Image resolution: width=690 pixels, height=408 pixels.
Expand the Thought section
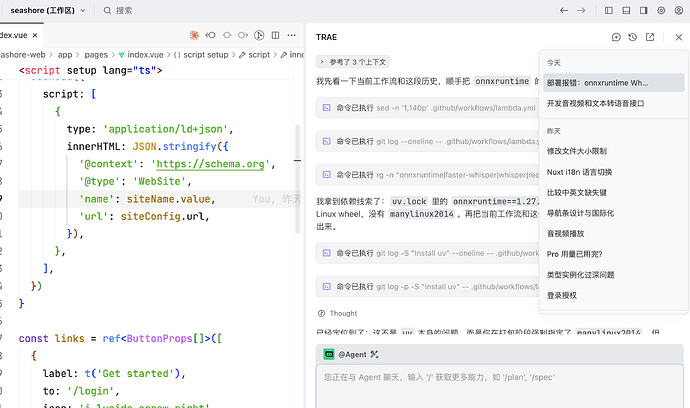[x=338, y=313]
